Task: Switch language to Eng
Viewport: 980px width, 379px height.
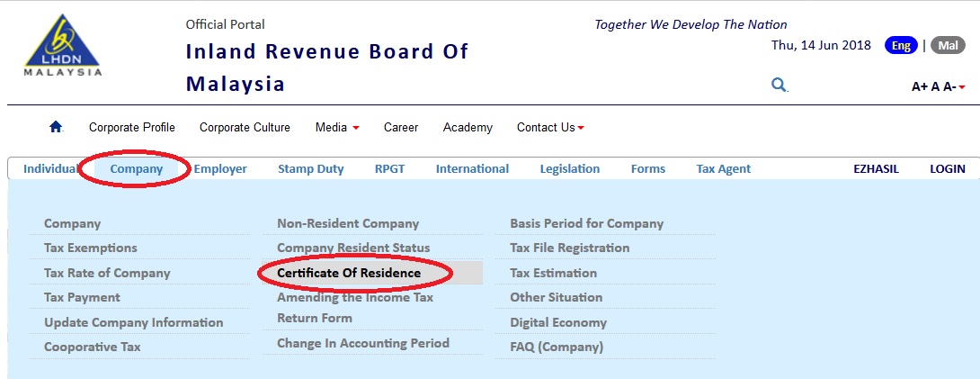Action: click(x=900, y=46)
